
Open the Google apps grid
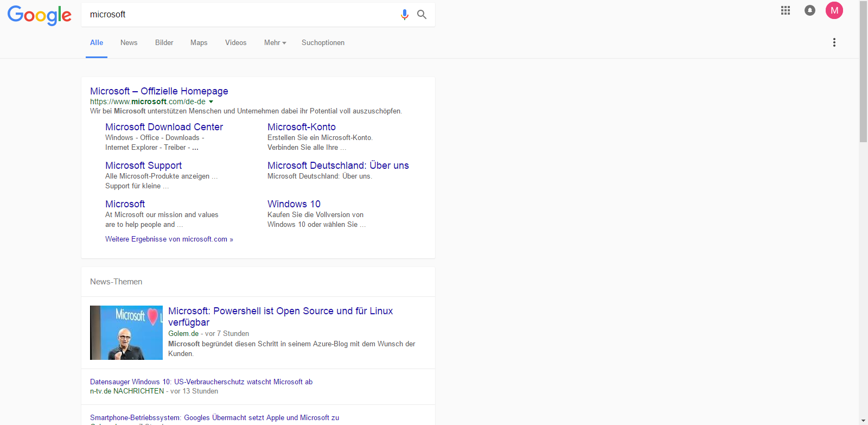coord(785,10)
